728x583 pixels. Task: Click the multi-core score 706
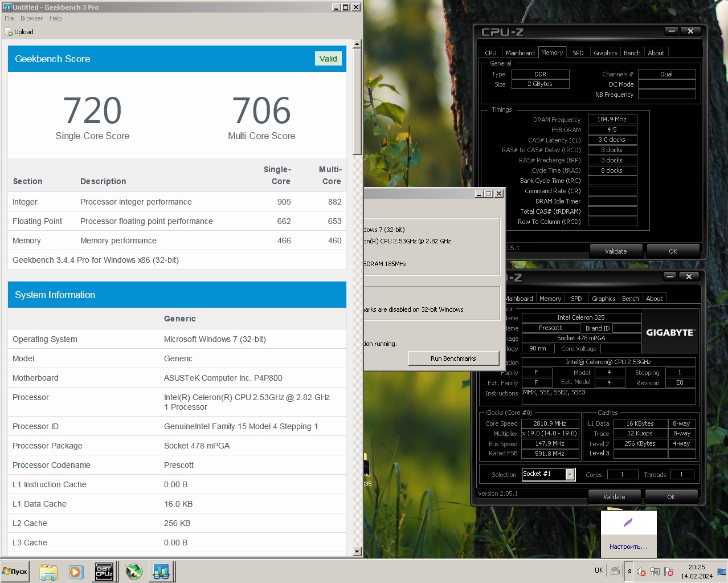point(261,110)
